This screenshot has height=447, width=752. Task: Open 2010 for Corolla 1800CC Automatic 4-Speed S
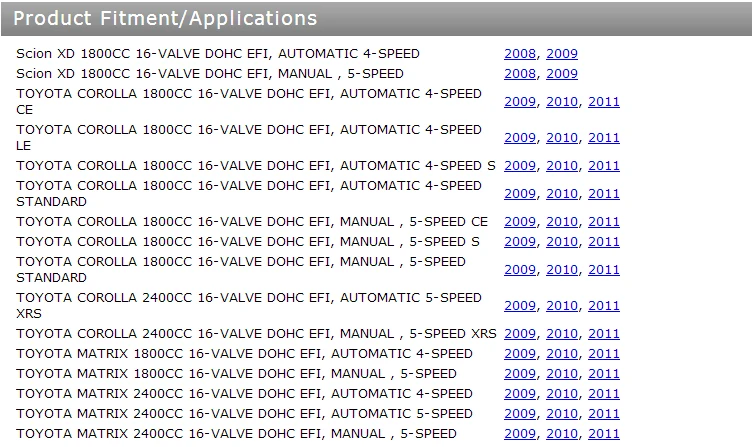coord(562,165)
